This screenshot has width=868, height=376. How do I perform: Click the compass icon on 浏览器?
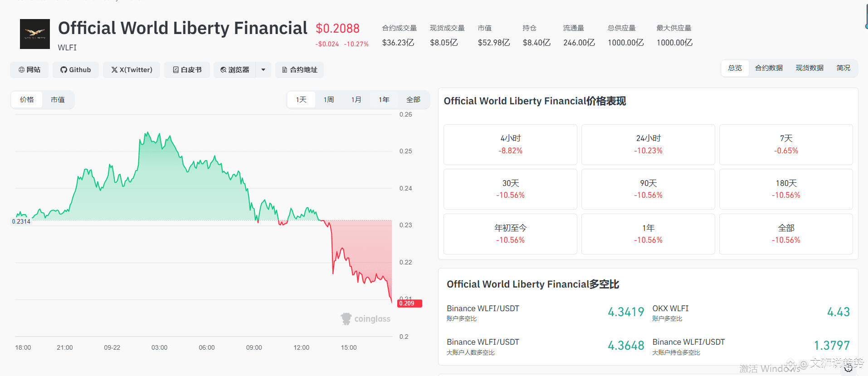click(x=223, y=69)
